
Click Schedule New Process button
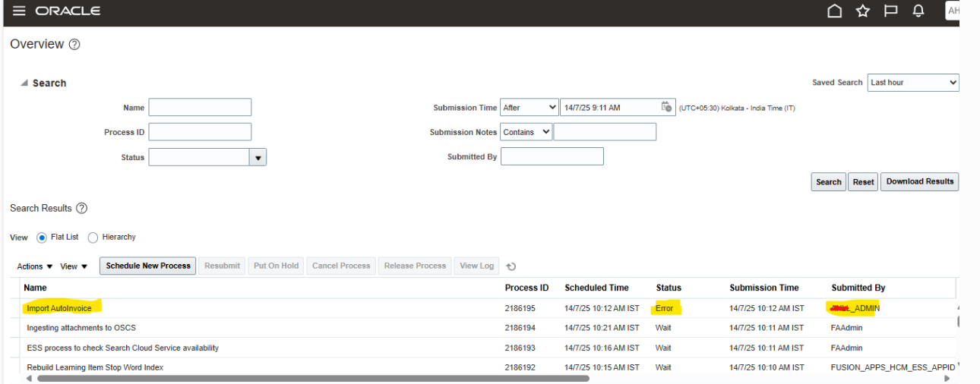[148, 266]
